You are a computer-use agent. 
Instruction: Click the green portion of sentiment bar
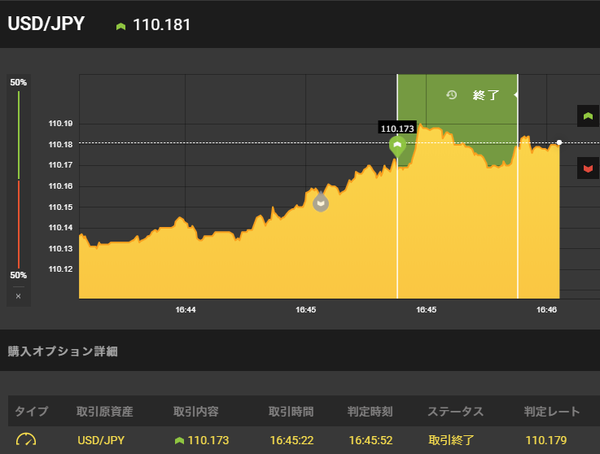click(x=19, y=135)
